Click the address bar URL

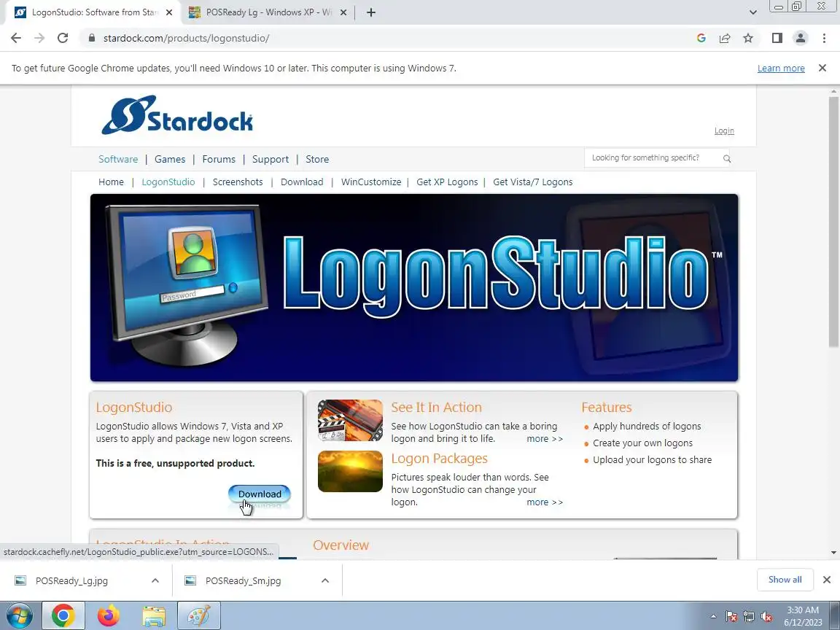187,38
